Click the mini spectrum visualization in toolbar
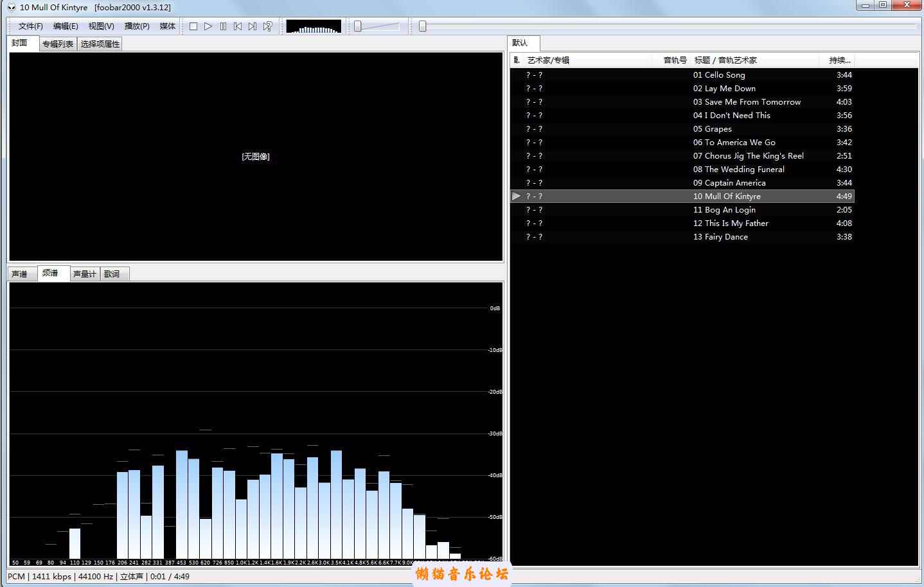This screenshot has width=924, height=587. click(314, 26)
